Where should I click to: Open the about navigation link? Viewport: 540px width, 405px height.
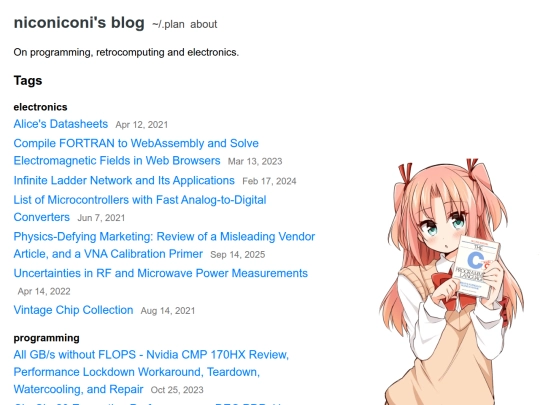coord(204,24)
